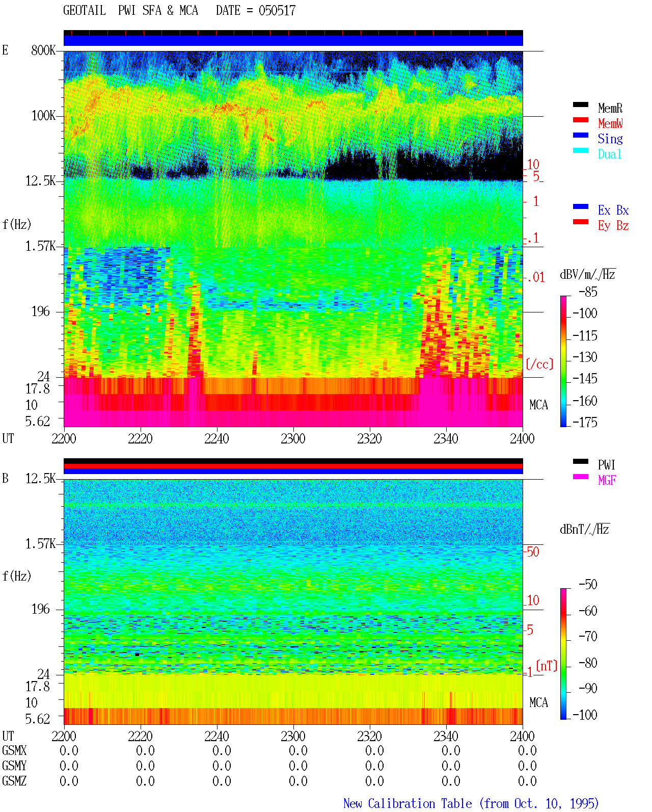Screen dimensions: 652x812
Task: Click the '-175' color bar value
Action: click(585, 422)
